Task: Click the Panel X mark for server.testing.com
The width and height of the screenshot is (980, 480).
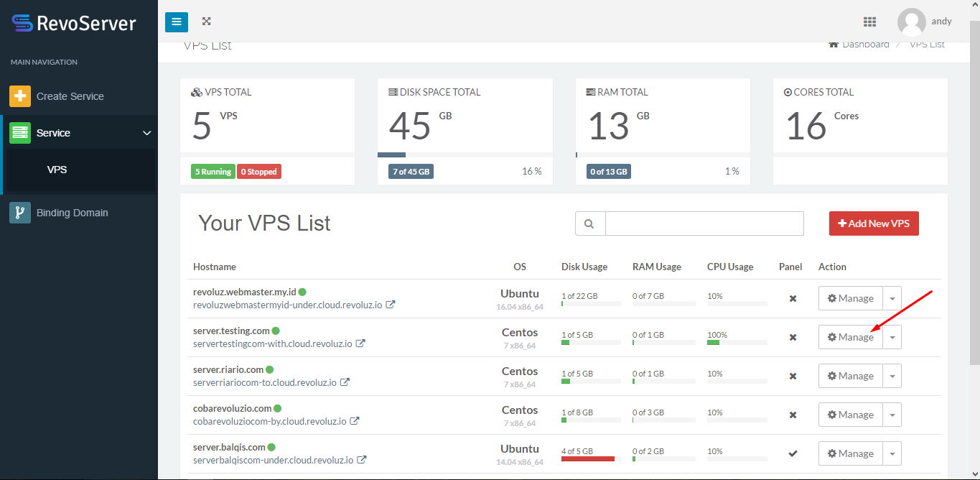Action: pos(793,337)
